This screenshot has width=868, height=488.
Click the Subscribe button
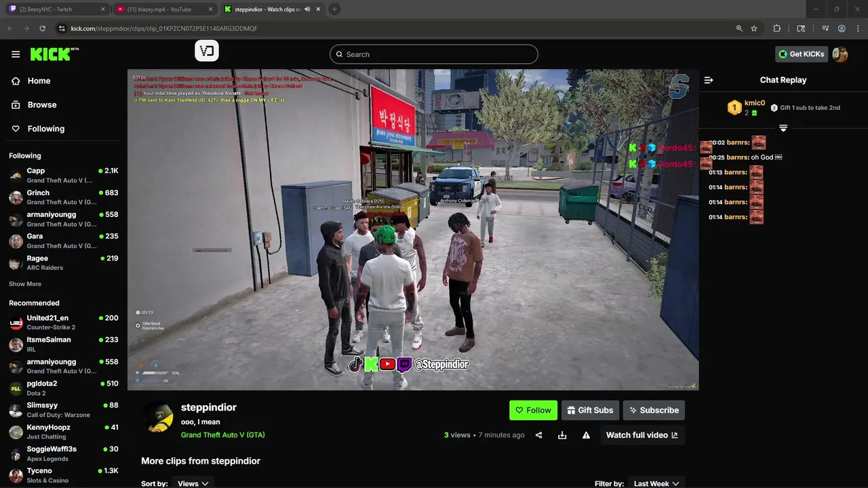[654, 410]
